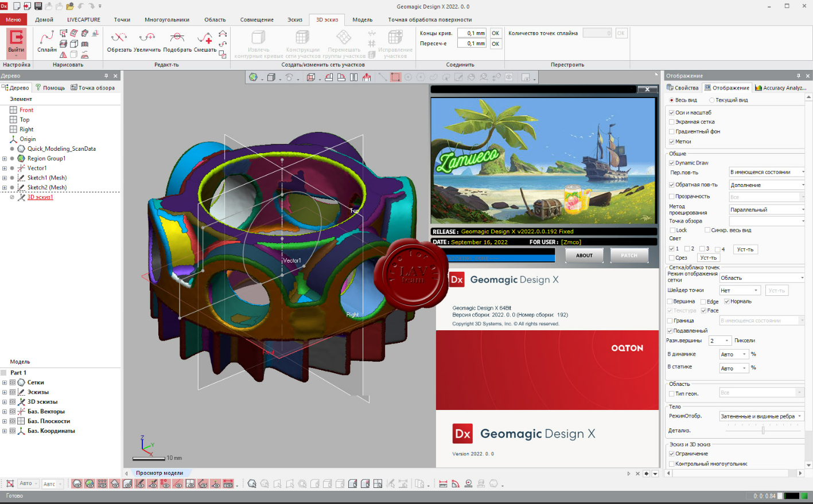Click the Уст-ть button beside light checkboxes
Viewport: 813px width, 504px height.
coord(745,249)
